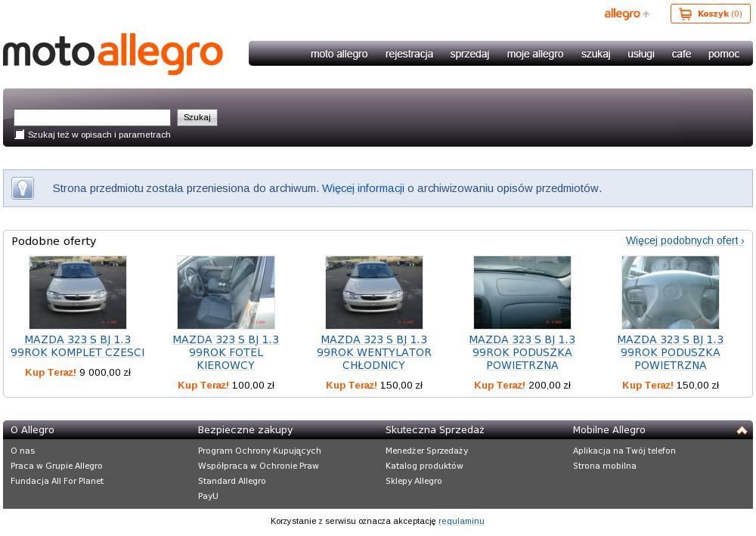Enable search in descriptions and parameters checkbox

(20, 135)
